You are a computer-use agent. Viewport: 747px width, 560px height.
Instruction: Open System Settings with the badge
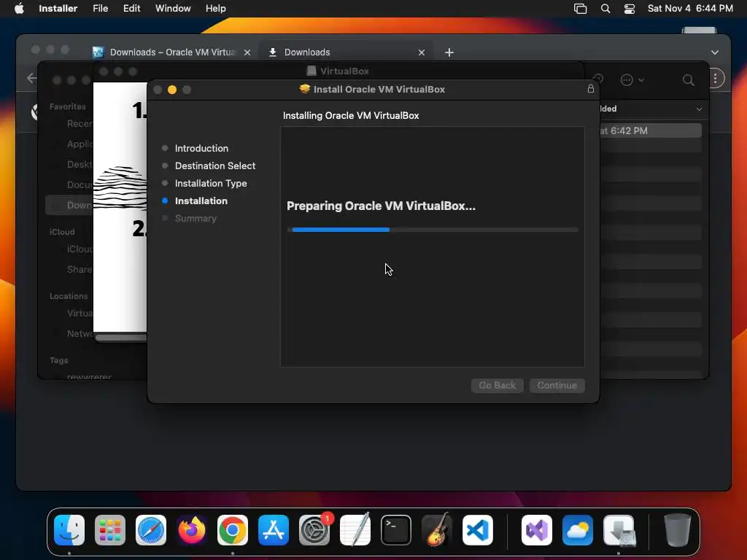[x=314, y=530]
